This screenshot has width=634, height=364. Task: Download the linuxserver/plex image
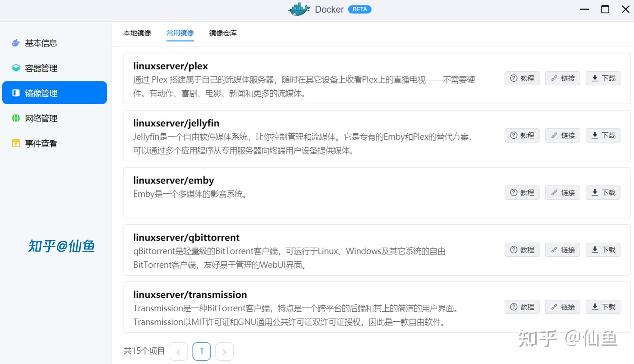603,78
